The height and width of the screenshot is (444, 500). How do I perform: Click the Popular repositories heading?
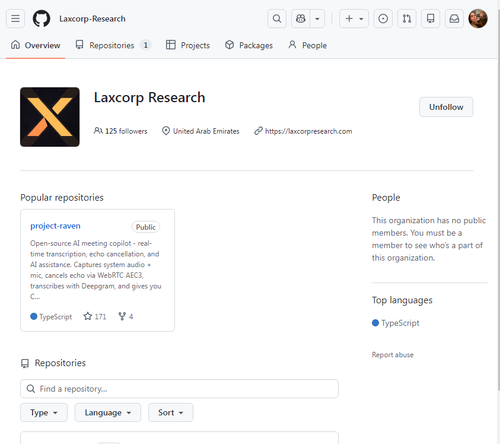pyautogui.click(x=62, y=198)
